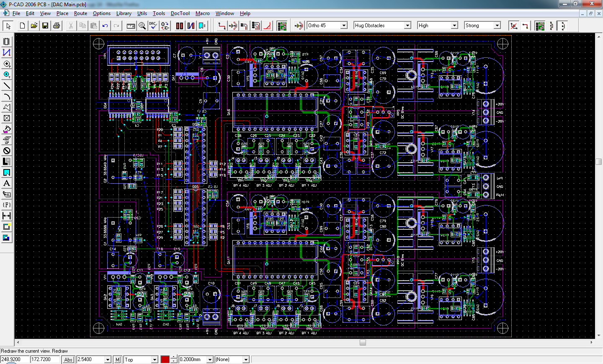The width and height of the screenshot is (603, 364).
Task: Click the vertical scrollbar thumb
Action: [599, 162]
